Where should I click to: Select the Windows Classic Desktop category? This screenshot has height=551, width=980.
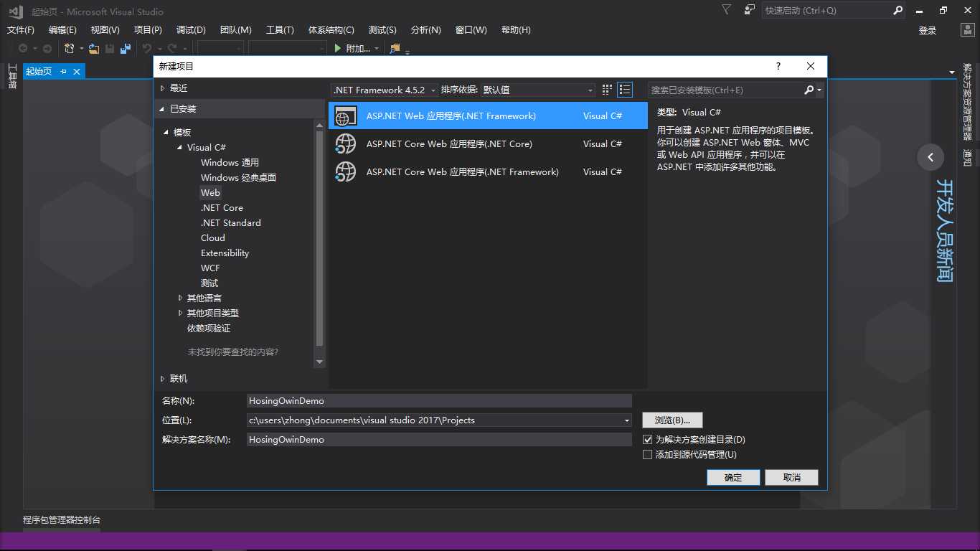pyautogui.click(x=238, y=178)
